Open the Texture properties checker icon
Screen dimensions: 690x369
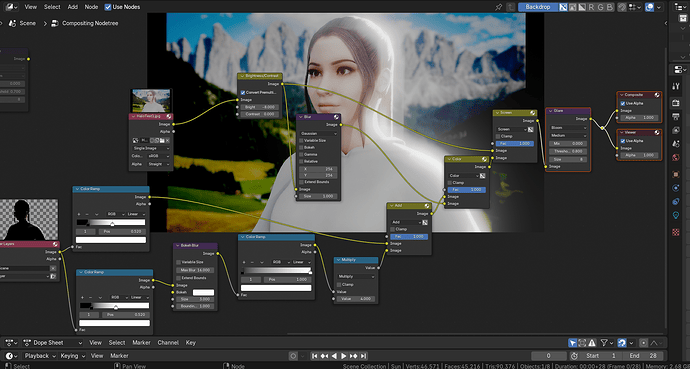(x=676, y=232)
